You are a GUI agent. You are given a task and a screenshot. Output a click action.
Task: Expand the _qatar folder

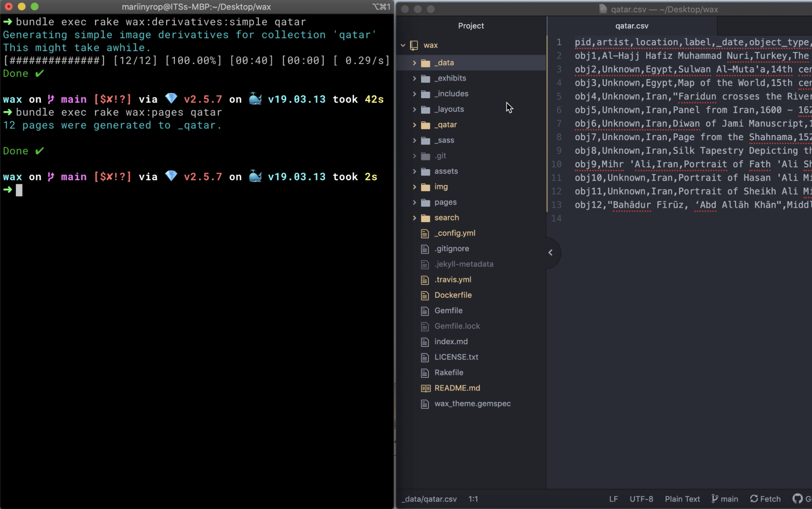[414, 125]
